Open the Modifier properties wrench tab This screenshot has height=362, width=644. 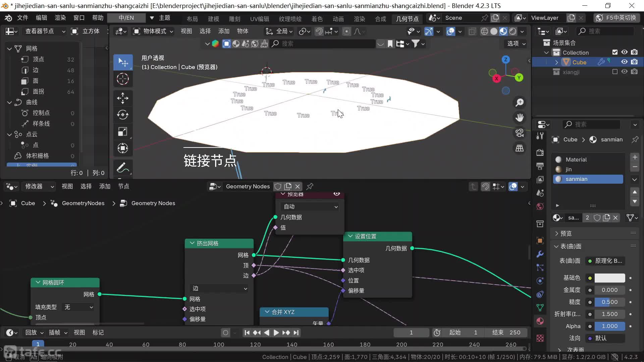click(540, 254)
